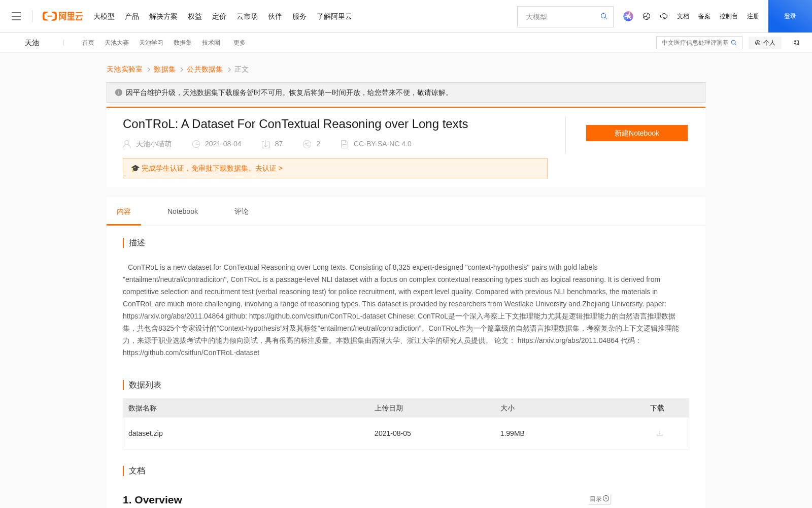Screen dimensions: 812x508
Task: Click the download count icon
Action: pyautogui.click(x=265, y=144)
